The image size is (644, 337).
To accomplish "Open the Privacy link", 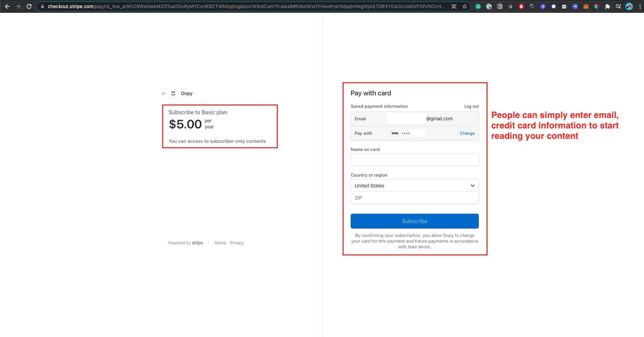I will (237, 243).
